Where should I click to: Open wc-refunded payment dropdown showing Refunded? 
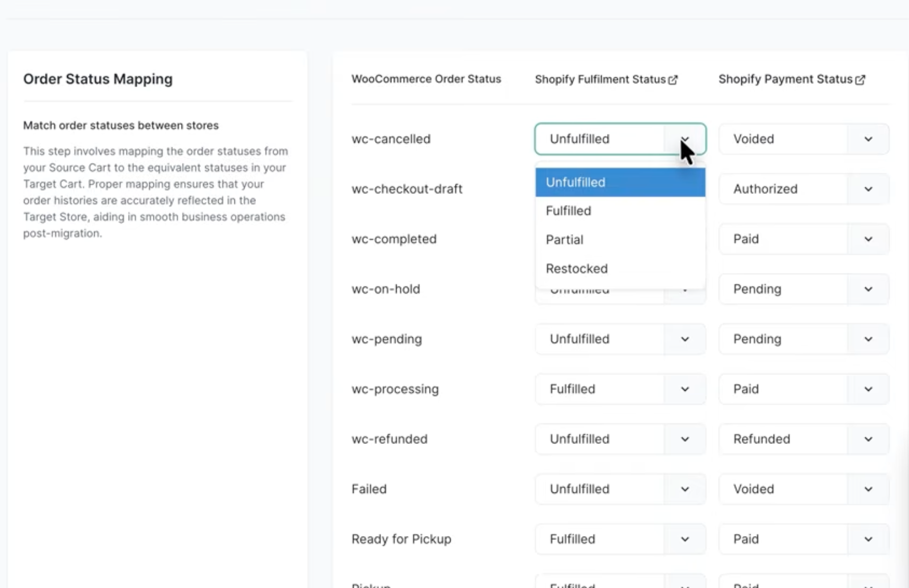point(804,439)
